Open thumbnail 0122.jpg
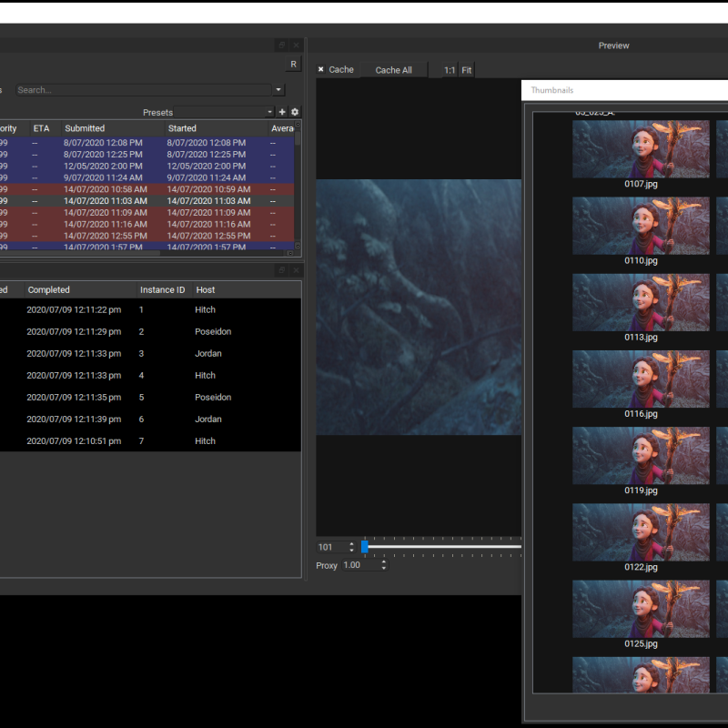This screenshot has width=728, height=728. pyautogui.click(x=641, y=532)
